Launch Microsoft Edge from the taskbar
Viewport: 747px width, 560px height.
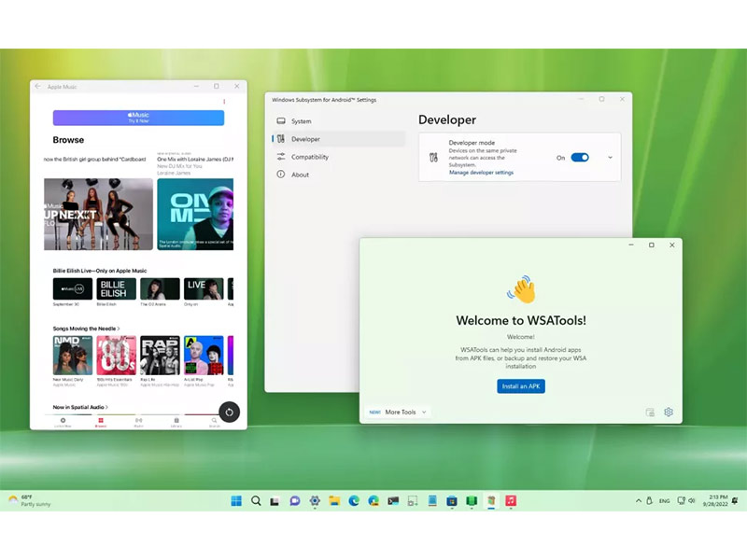click(354, 501)
